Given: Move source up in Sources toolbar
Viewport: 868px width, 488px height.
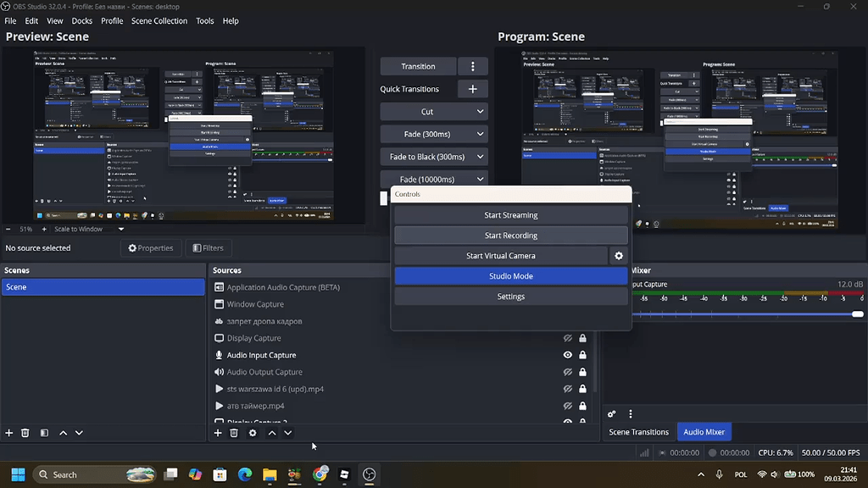Looking at the screenshot, I should click(x=272, y=433).
